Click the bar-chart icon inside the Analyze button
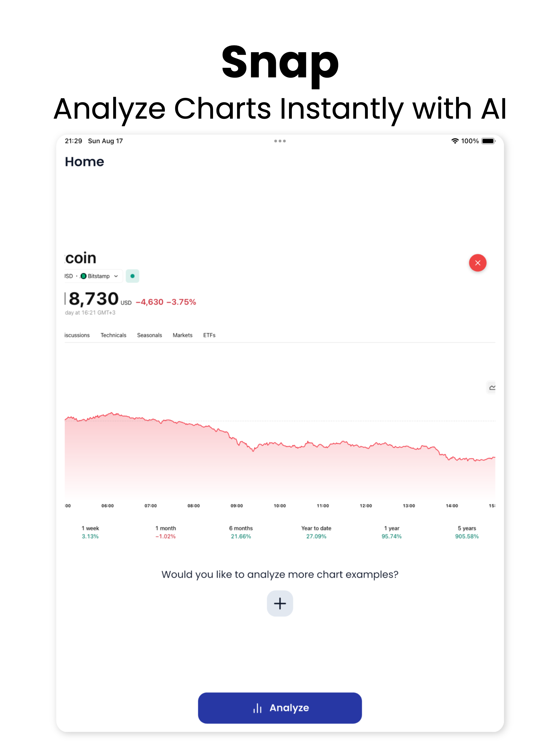Viewport: 560px width, 747px height. tap(258, 708)
